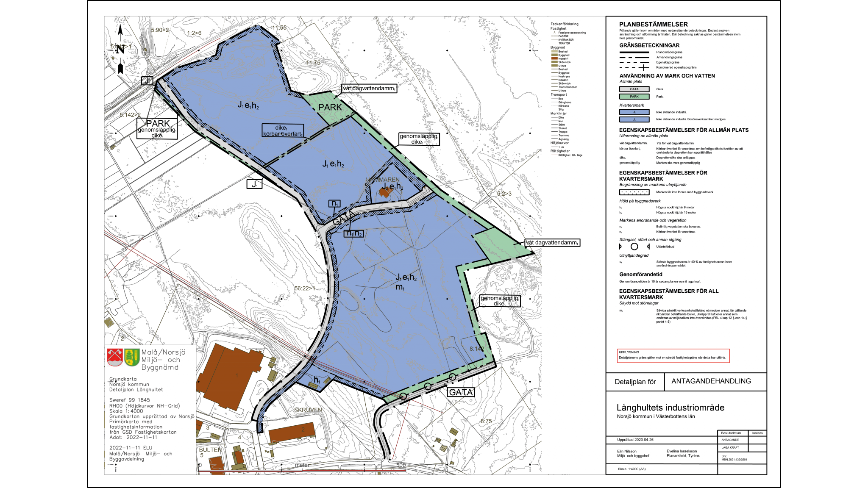
Task: Click the grey GATA legend swatch
Action: 634,89
